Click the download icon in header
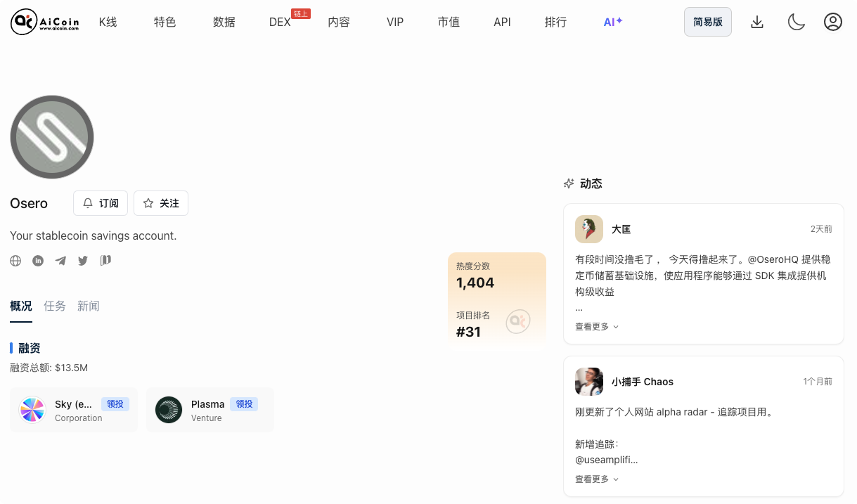The image size is (857, 504). pyautogui.click(x=757, y=22)
